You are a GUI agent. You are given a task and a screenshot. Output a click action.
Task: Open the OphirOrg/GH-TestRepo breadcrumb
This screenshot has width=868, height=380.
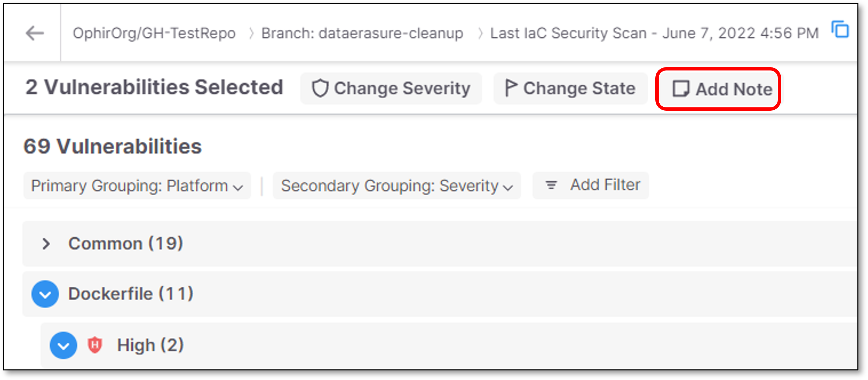tap(154, 33)
